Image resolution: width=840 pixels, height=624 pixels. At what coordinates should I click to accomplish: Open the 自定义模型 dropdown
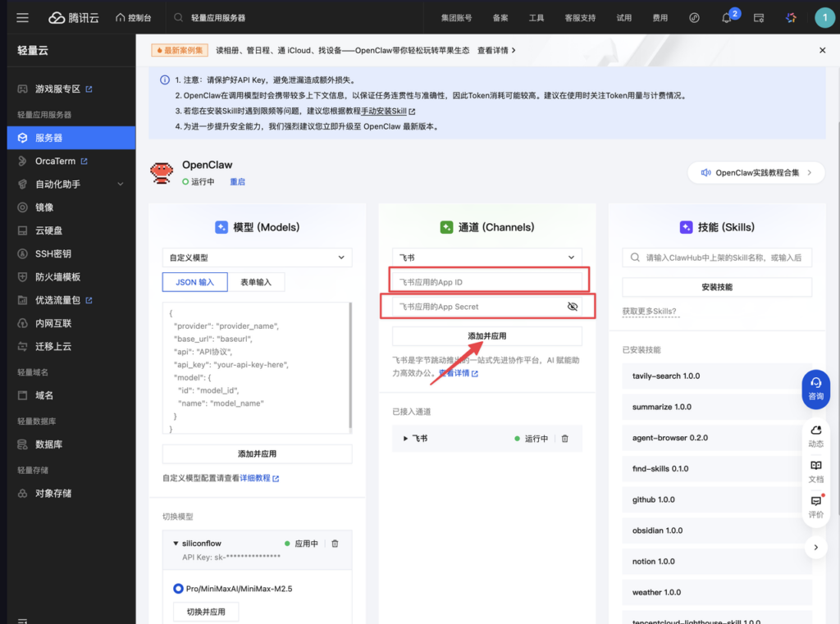point(257,257)
